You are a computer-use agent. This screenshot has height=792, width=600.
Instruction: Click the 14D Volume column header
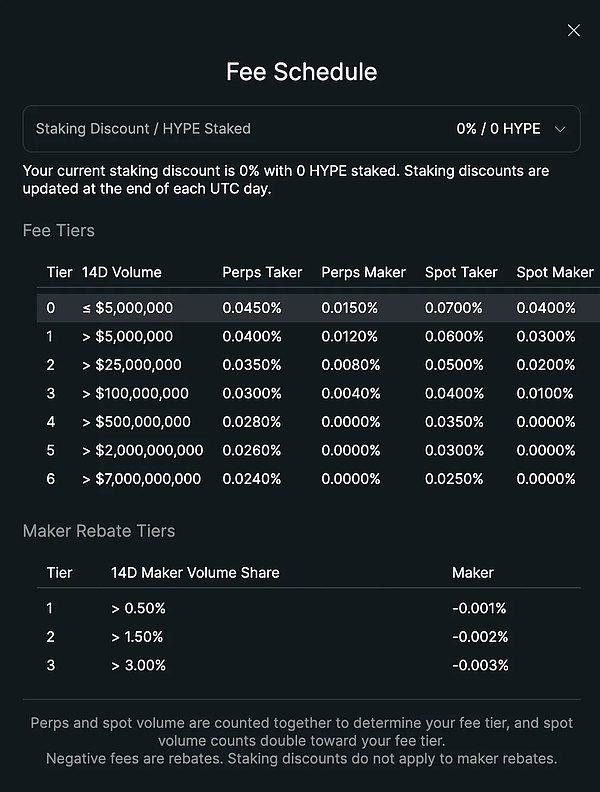[x=122, y=272]
